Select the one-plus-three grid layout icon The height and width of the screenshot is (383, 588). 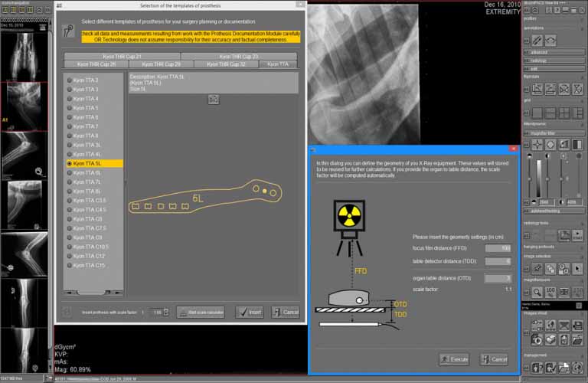[577, 113]
